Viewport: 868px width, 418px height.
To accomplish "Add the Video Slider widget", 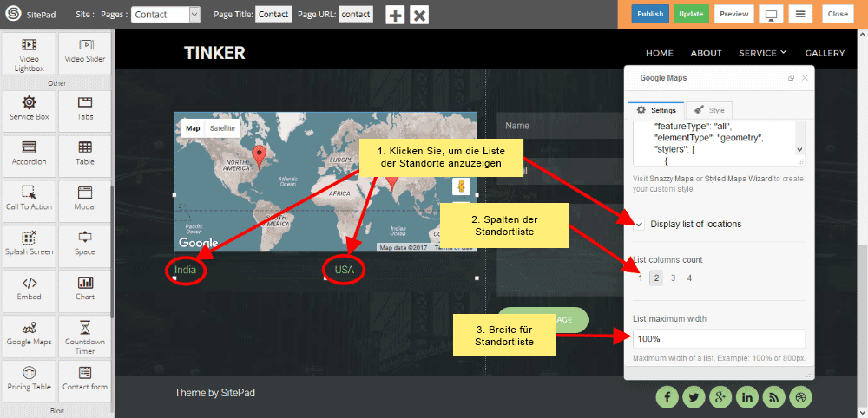I will point(85,54).
